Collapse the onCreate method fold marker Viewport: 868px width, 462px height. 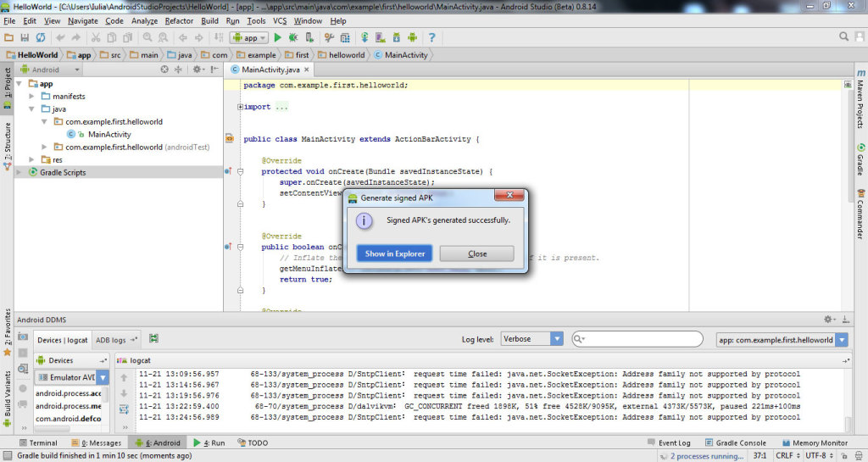point(240,171)
